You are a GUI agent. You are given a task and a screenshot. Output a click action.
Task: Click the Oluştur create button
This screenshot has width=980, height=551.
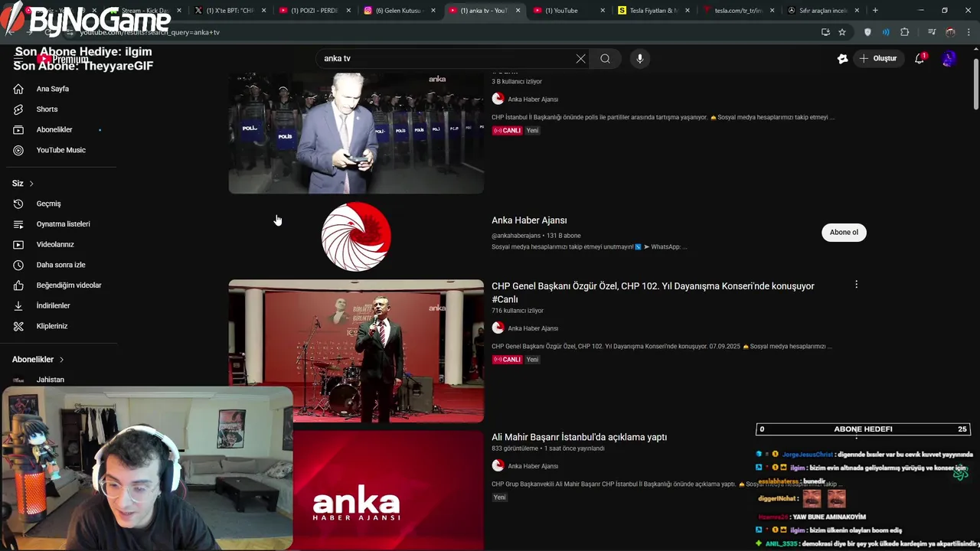[x=877, y=58]
